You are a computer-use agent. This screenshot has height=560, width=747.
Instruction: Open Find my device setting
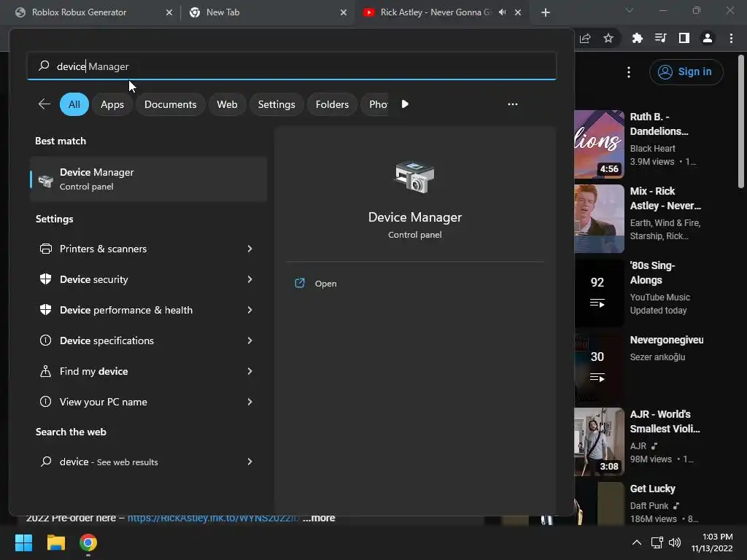148,371
